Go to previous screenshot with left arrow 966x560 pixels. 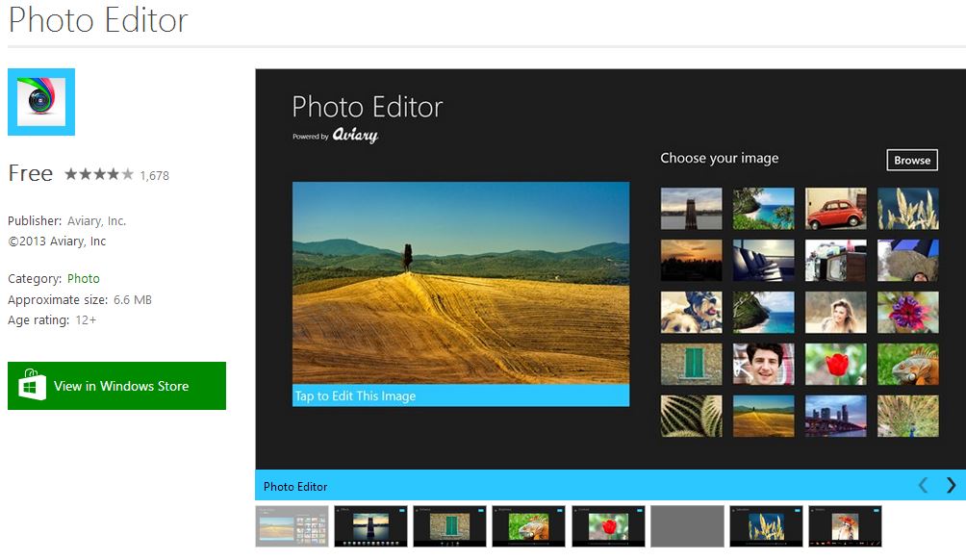click(x=923, y=485)
